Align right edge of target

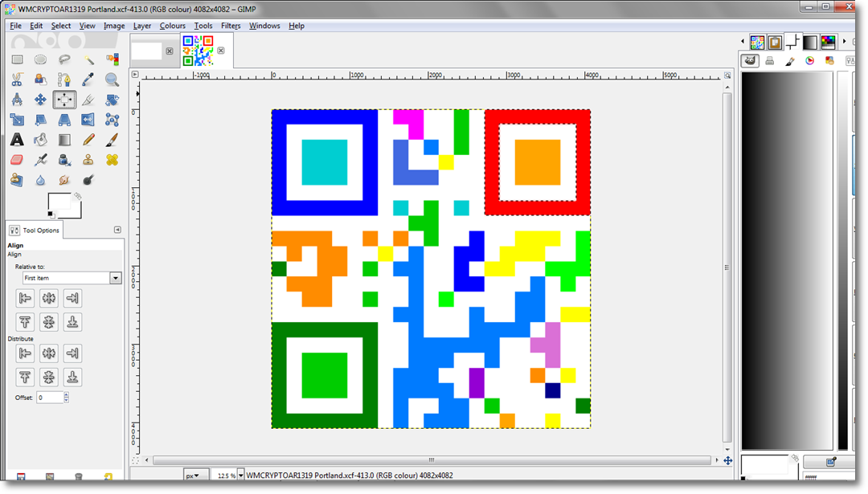[x=72, y=298]
